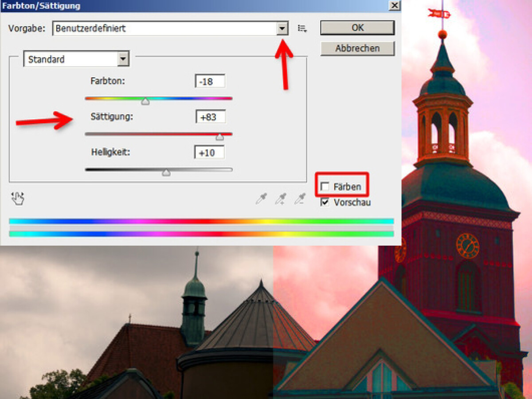The image size is (532, 399).
Task: Click the lower rainbow color bar
Action: coord(201,234)
